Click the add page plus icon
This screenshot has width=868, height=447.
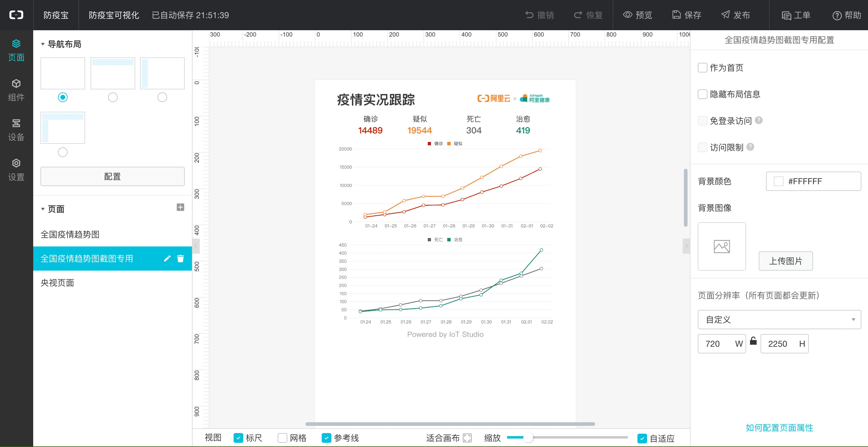180,207
